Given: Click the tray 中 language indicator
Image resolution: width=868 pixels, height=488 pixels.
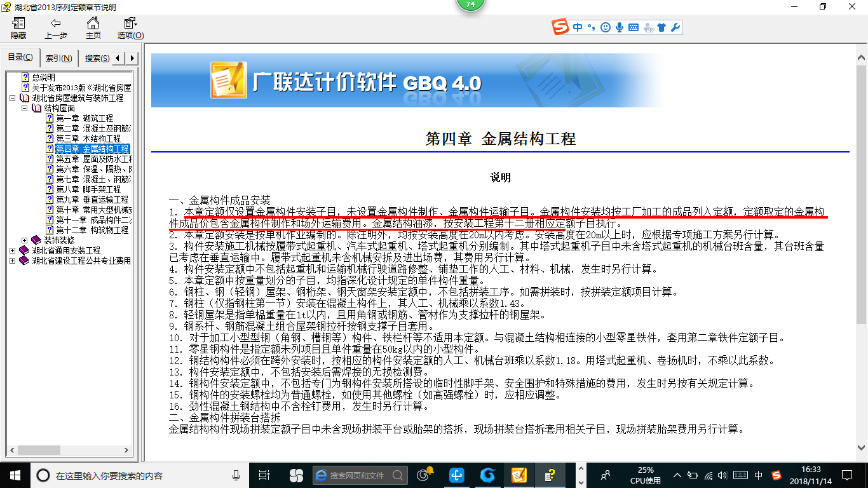Looking at the screenshot, I should point(759,475).
